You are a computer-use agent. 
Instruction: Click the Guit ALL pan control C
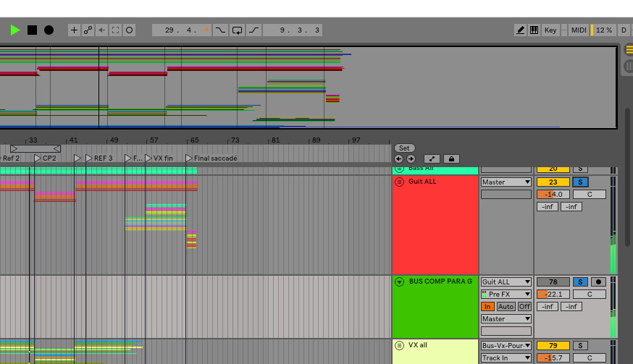pyautogui.click(x=590, y=195)
